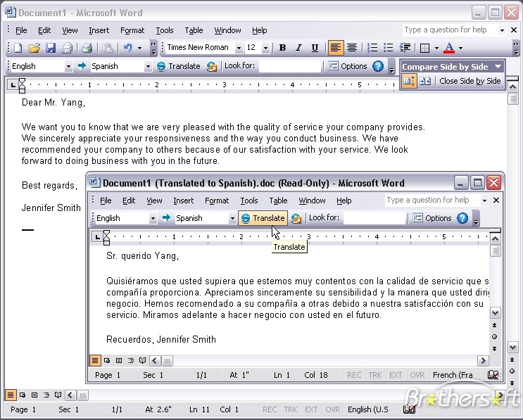Screen dimensions: 523x420
Task: Toggle Bold formatting
Action: tap(282, 48)
